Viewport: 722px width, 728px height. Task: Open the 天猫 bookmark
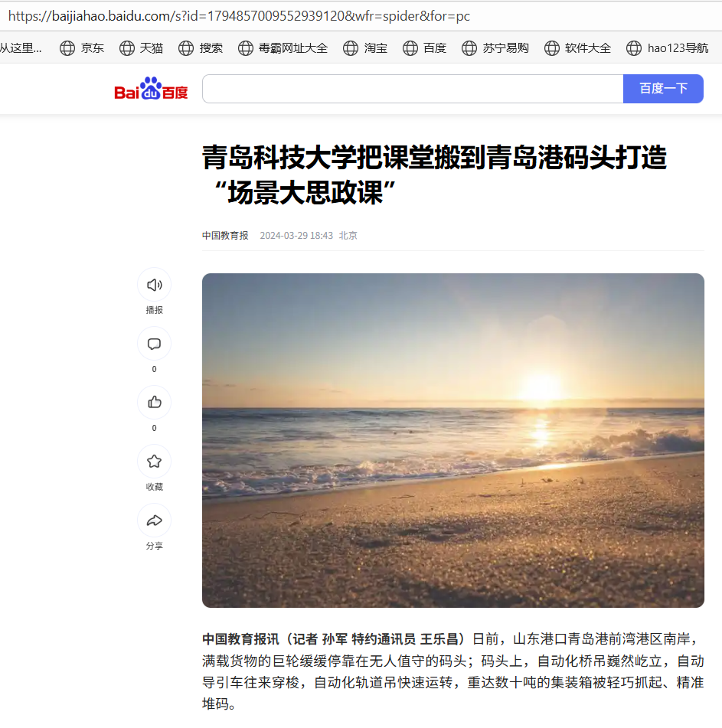141,47
